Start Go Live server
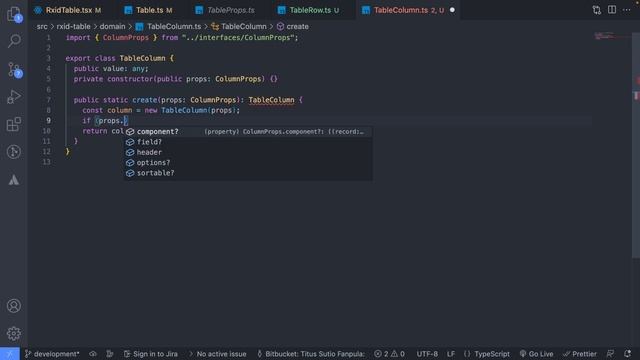The width and height of the screenshot is (640, 360). 536,354
